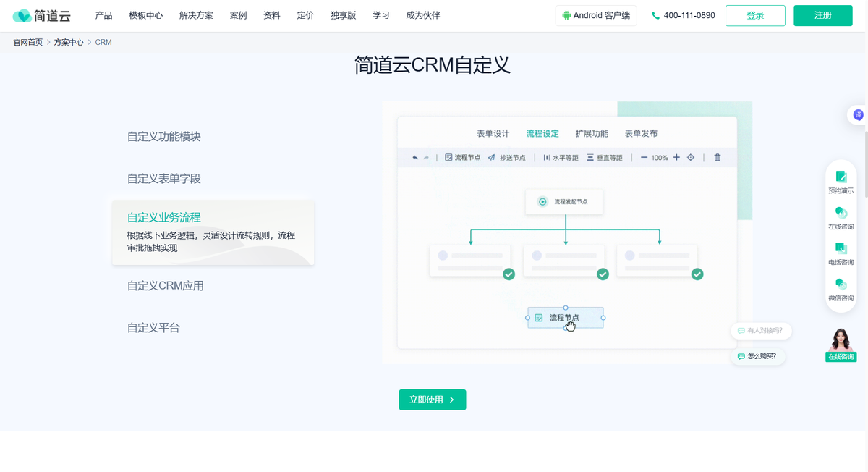This screenshot has height=472, width=868.
Task: Click the highlighted 流程节点 box
Action: pos(566,318)
